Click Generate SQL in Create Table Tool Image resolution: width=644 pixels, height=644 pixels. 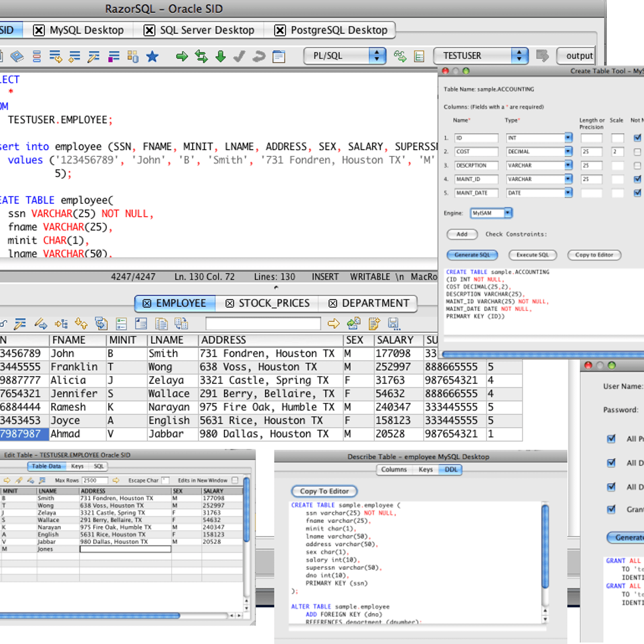coord(472,255)
